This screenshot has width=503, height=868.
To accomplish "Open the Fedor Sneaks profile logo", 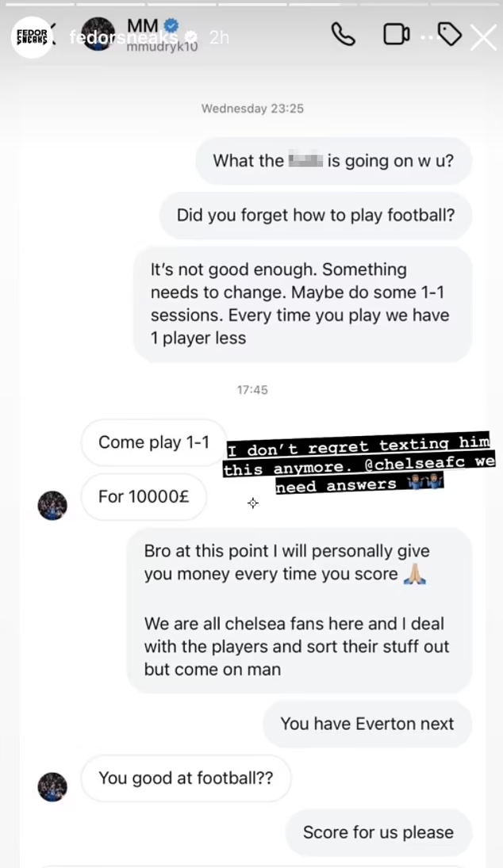I will 31,37.
